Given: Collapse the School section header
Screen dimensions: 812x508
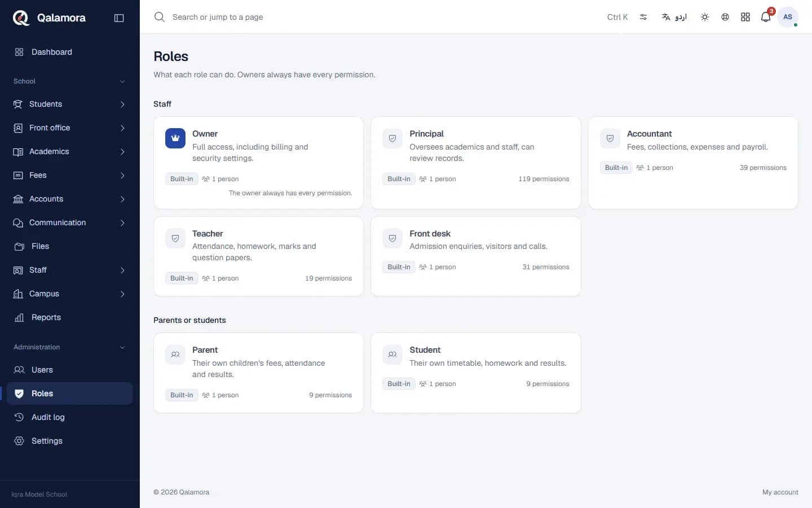Looking at the screenshot, I should (x=70, y=81).
